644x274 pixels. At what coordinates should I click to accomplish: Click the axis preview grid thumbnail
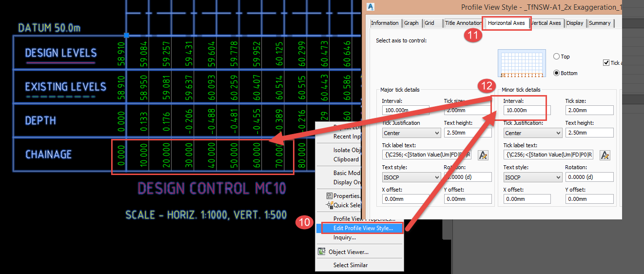[522, 64]
